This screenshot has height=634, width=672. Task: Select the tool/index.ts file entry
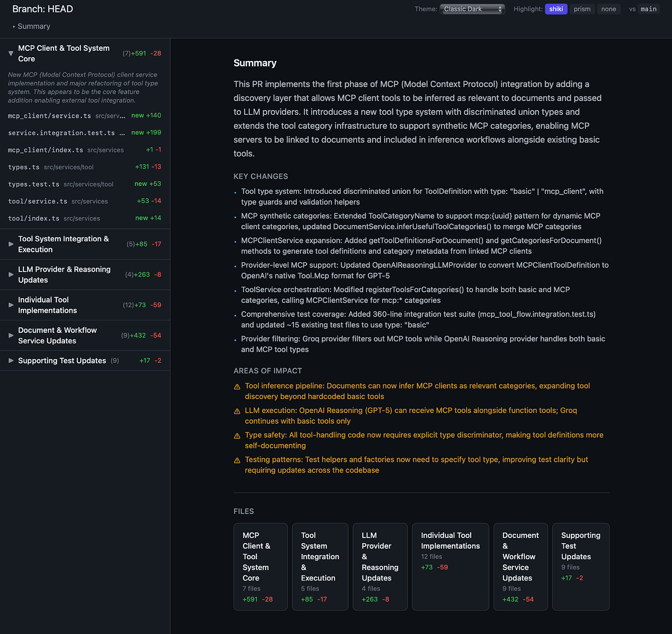(33, 218)
